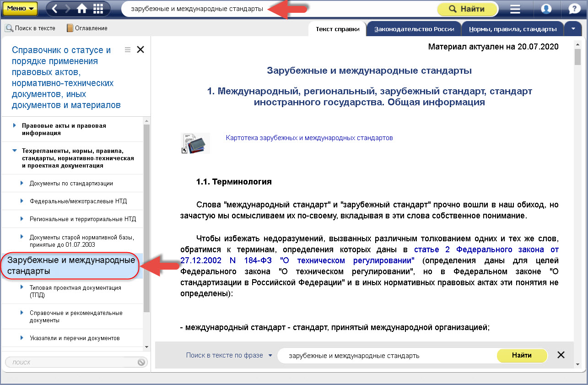Screen dimensions: 588x385
Task: Go forward with the right arrow
Action: click(x=68, y=9)
